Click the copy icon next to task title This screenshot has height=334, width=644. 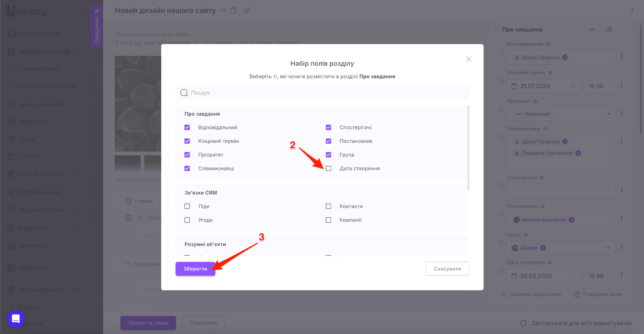coord(233,11)
